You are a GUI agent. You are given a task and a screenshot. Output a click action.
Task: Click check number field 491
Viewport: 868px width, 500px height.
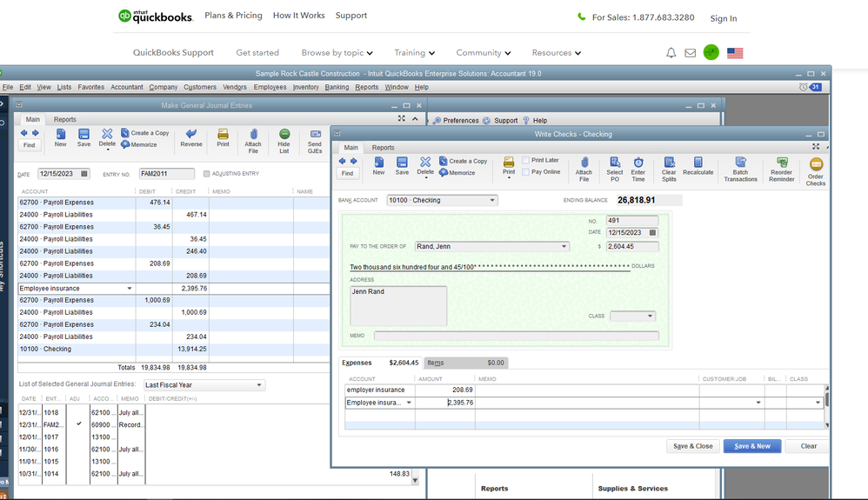632,221
